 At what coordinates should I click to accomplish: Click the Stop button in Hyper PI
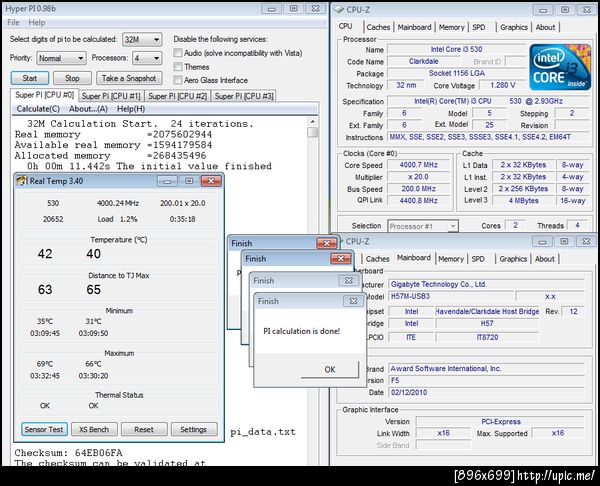(72, 78)
